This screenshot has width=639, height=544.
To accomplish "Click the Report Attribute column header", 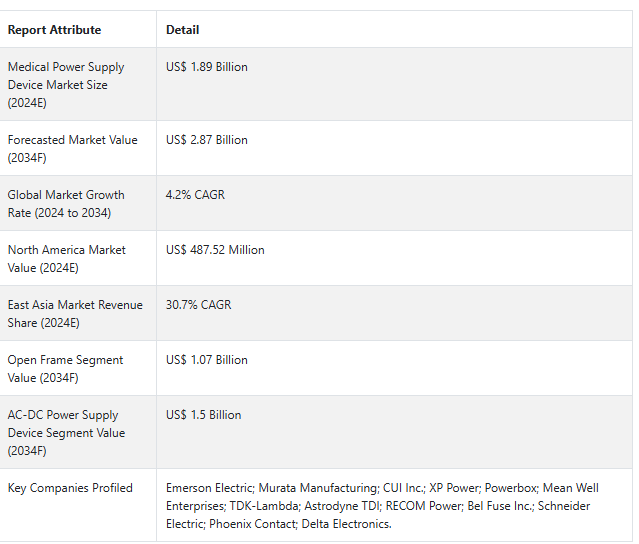I will click(54, 30).
